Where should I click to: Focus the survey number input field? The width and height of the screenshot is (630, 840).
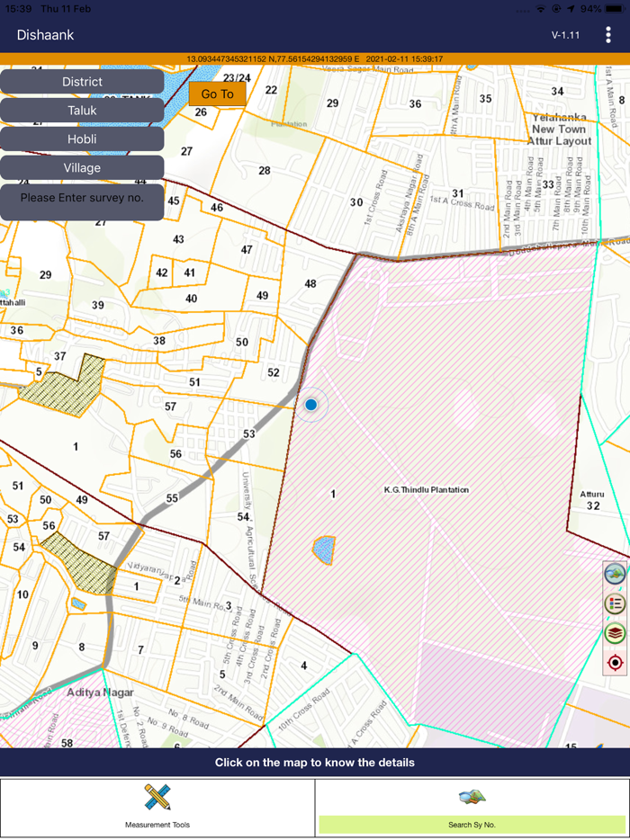(x=82, y=202)
